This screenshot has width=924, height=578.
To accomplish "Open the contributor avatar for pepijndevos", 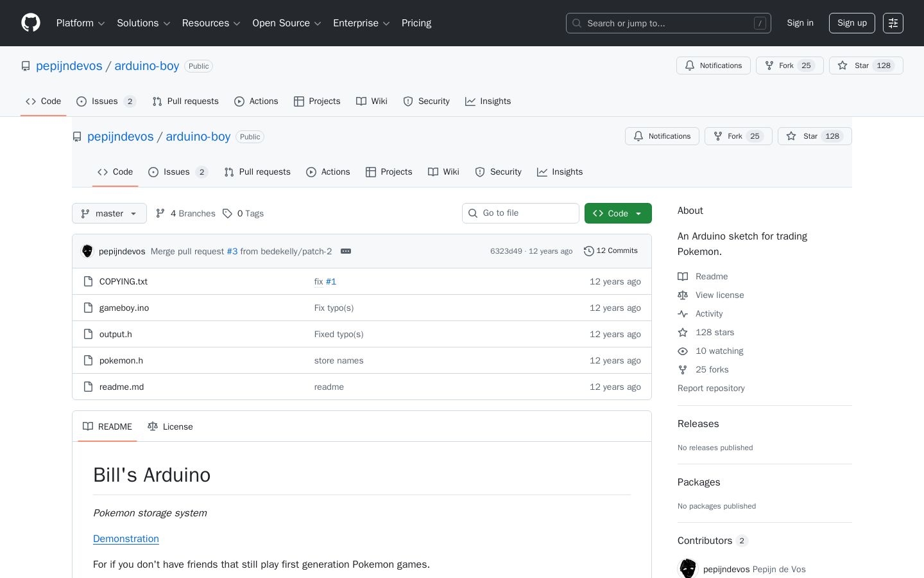I will point(688,569).
